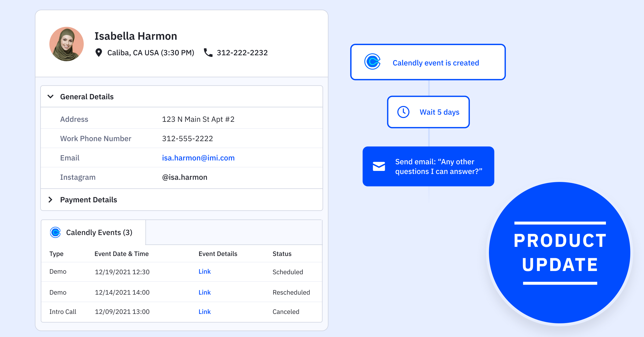The image size is (644, 337).
Task: Open Link for the Intro Call event
Action: [x=204, y=312]
